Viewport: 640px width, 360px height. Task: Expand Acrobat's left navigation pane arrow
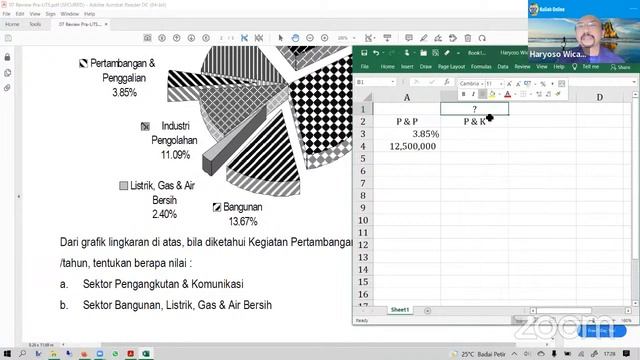[18, 196]
